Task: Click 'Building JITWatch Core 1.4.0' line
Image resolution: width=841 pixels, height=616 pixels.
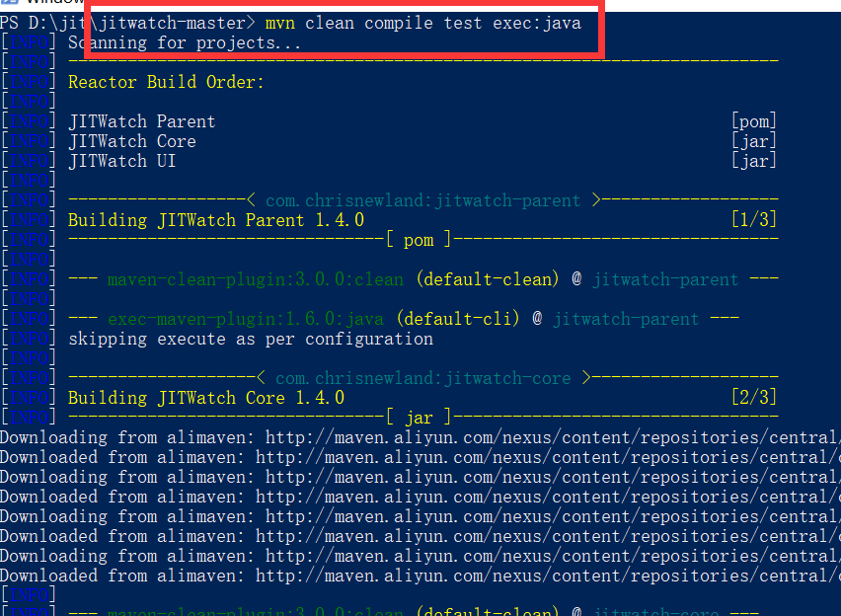Action: [x=206, y=398]
